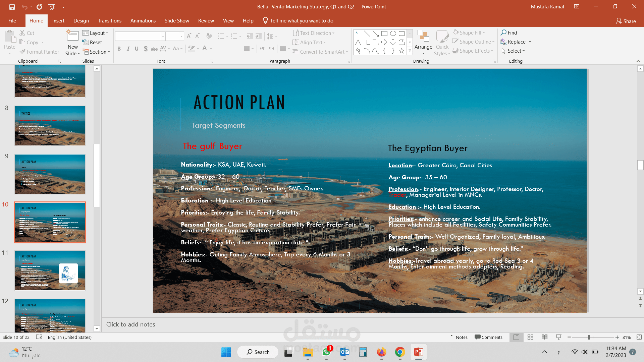Open the File menu tab
644x362 pixels.
tap(12, 21)
